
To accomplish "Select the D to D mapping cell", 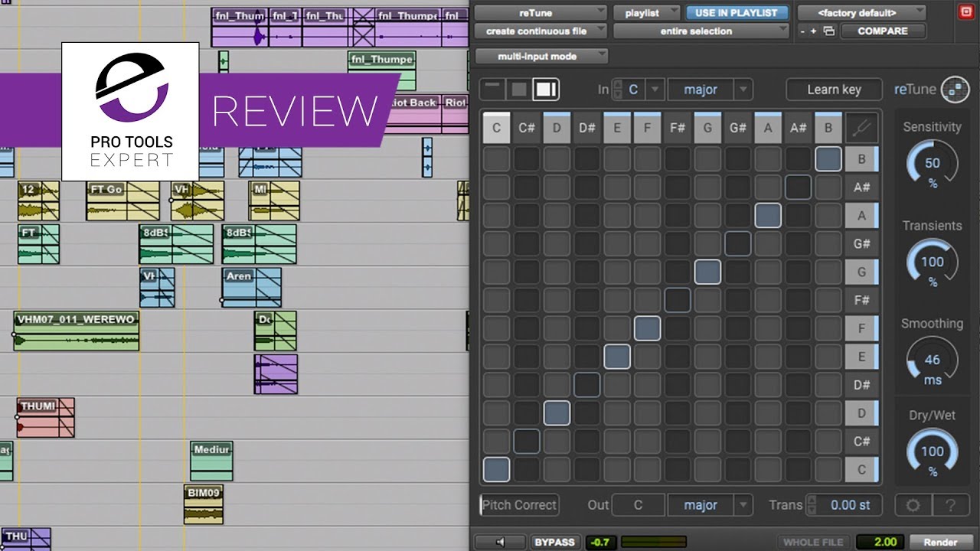I will coord(557,412).
